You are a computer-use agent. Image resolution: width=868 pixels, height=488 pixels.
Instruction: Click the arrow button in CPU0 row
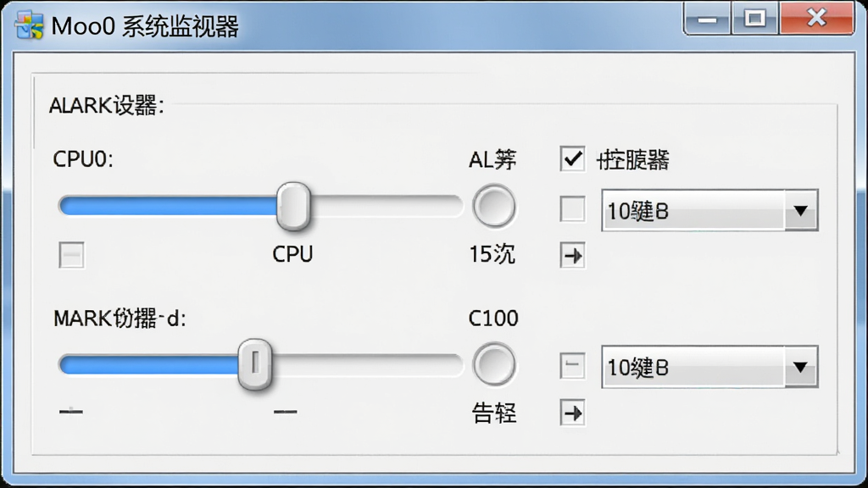point(572,255)
